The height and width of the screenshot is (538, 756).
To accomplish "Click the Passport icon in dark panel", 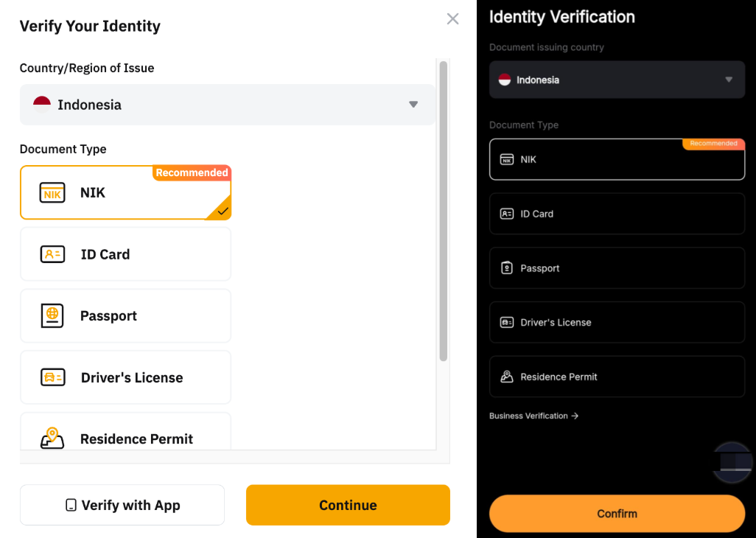I will pos(506,268).
